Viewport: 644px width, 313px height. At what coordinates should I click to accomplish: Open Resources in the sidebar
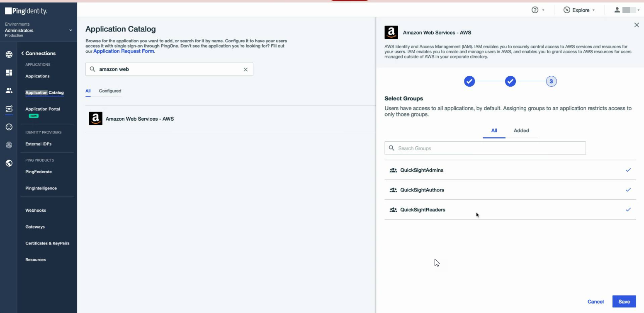36,260
